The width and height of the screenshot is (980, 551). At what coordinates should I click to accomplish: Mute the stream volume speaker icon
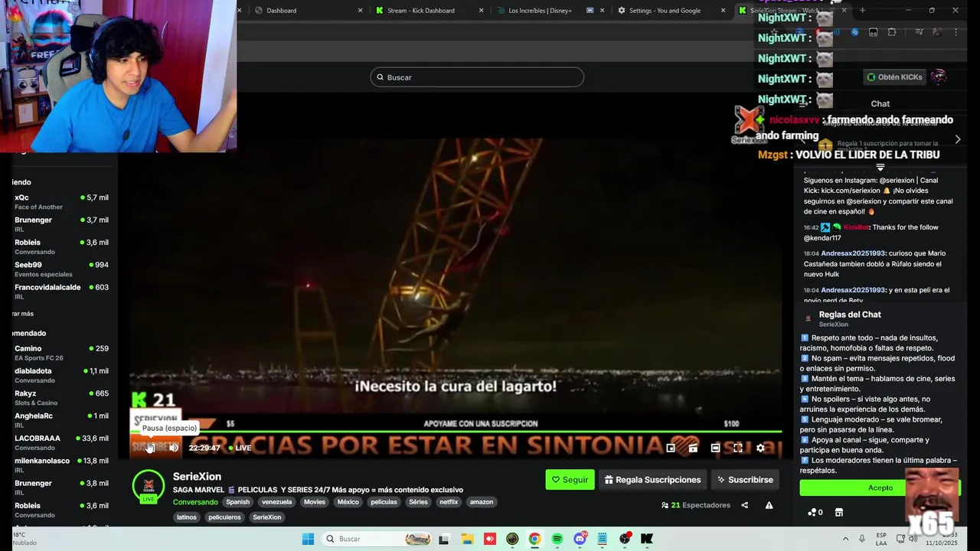pos(174,448)
